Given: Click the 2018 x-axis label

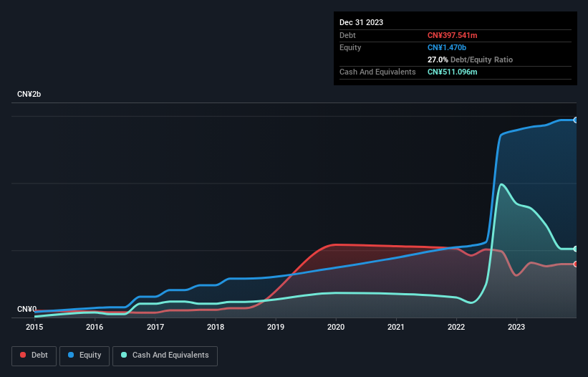Looking at the screenshot, I should coord(216,327).
